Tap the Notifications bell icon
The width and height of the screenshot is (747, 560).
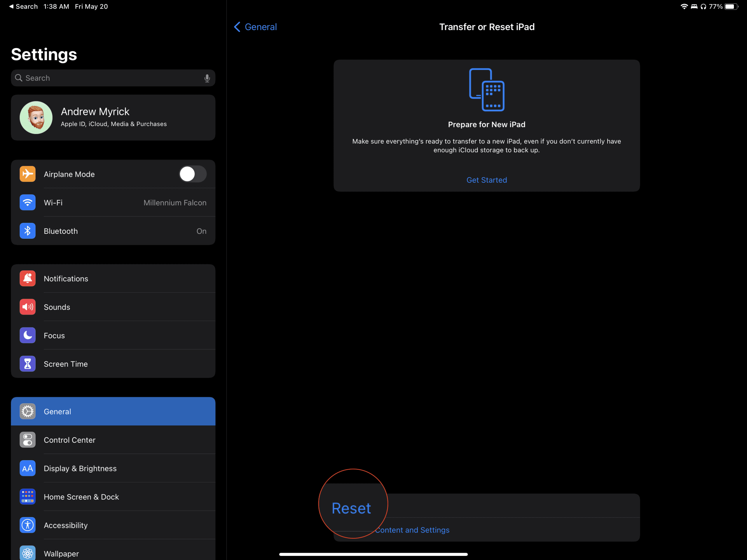27,278
